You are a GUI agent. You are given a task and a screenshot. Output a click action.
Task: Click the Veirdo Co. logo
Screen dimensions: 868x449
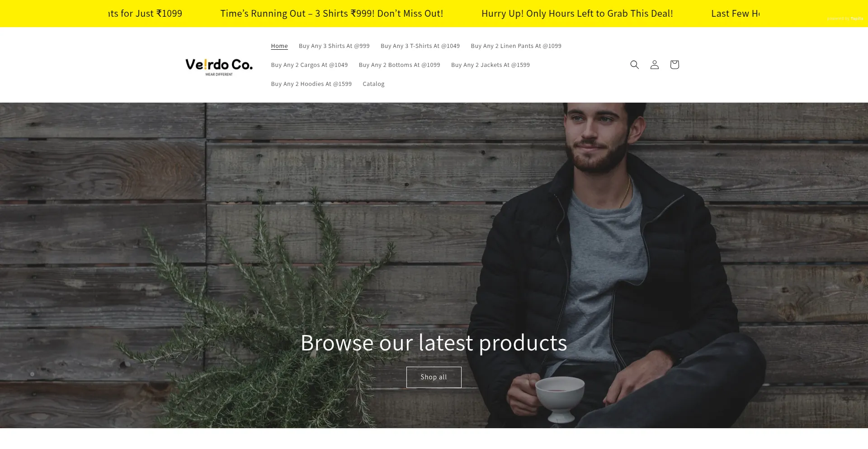pyautogui.click(x=219, y=66)
